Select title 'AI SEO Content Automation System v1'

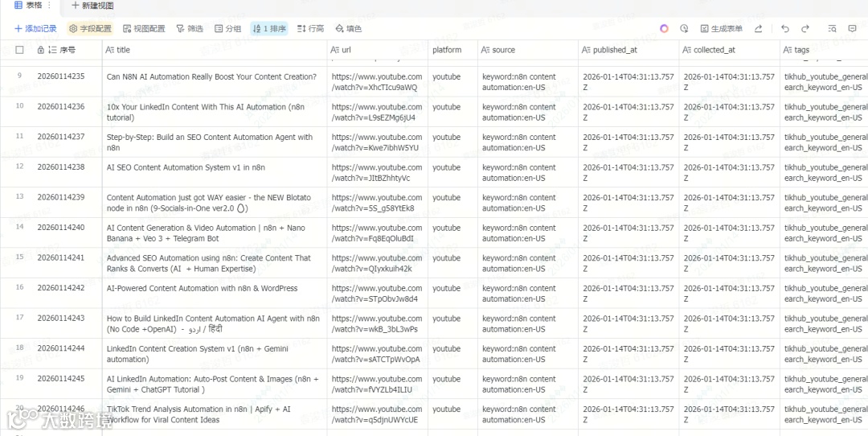click(186, 167)
